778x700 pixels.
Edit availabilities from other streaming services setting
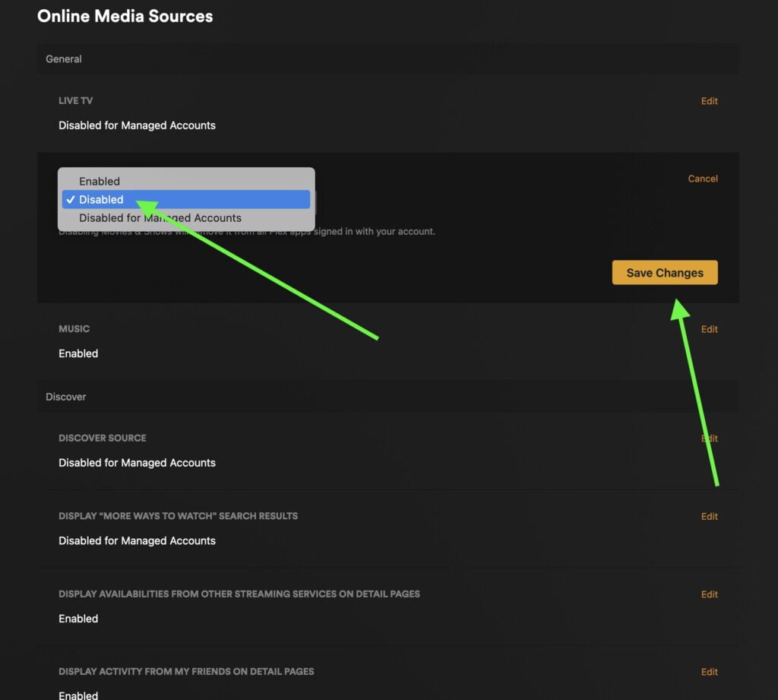point(709,594)
